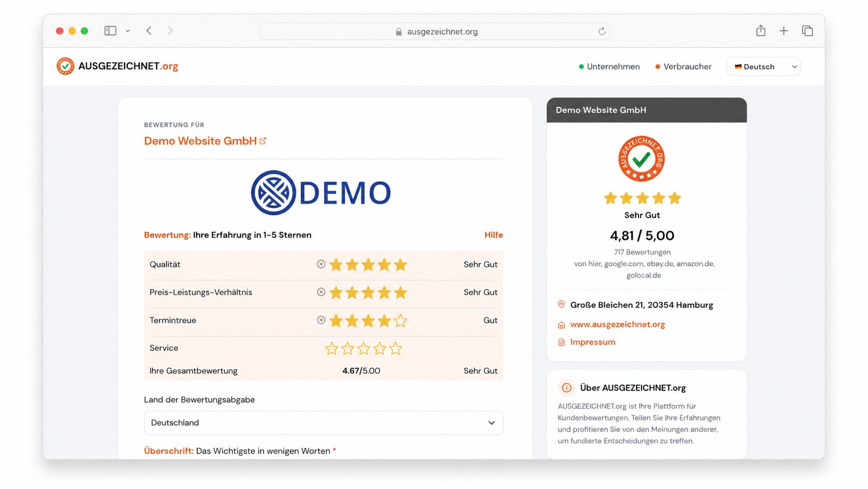Open the www.ausgezeichnet.org website link
Image resolution: width=868 pixels, height=489 pixels.
617,324
